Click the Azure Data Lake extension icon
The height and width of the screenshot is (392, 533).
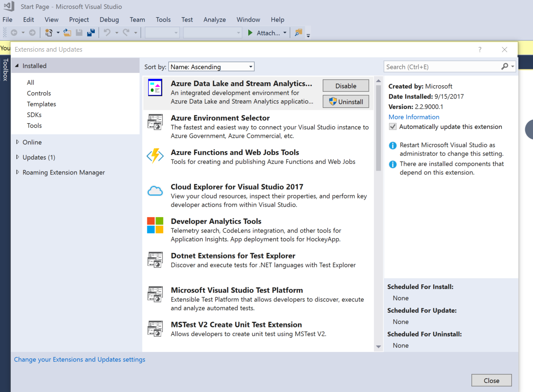(x=155, y=87)
